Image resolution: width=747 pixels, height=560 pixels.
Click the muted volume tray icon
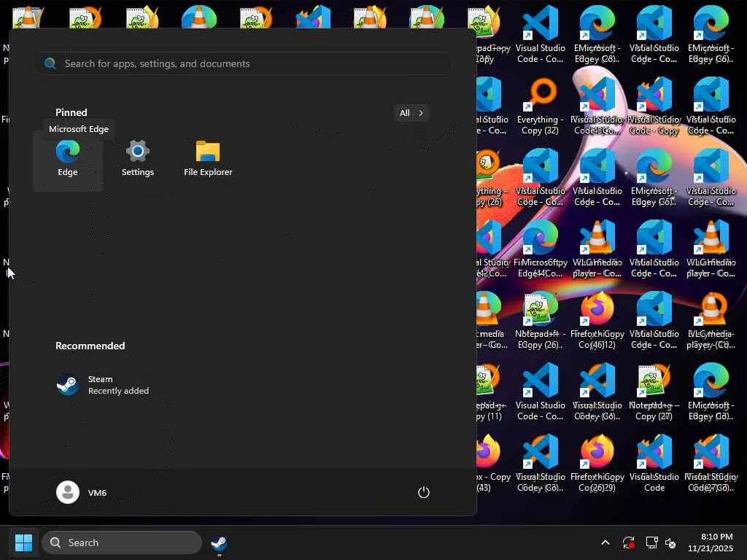coord(670,542)
